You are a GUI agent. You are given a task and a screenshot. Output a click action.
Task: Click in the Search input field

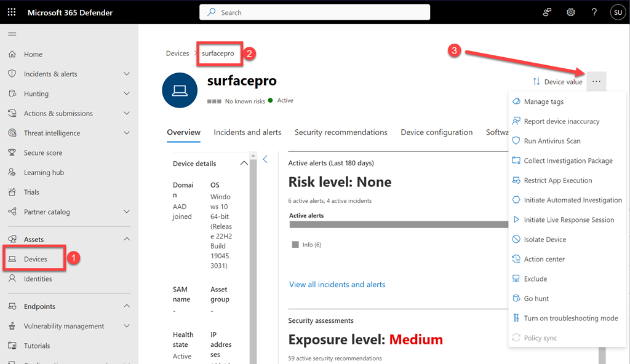[x=314, y=12]
